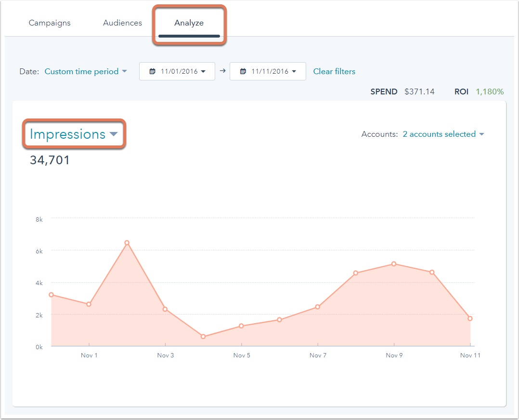Open the Custom time period dropdown
Viewport: 519px width, 420px height.
(x=86, y=71)
